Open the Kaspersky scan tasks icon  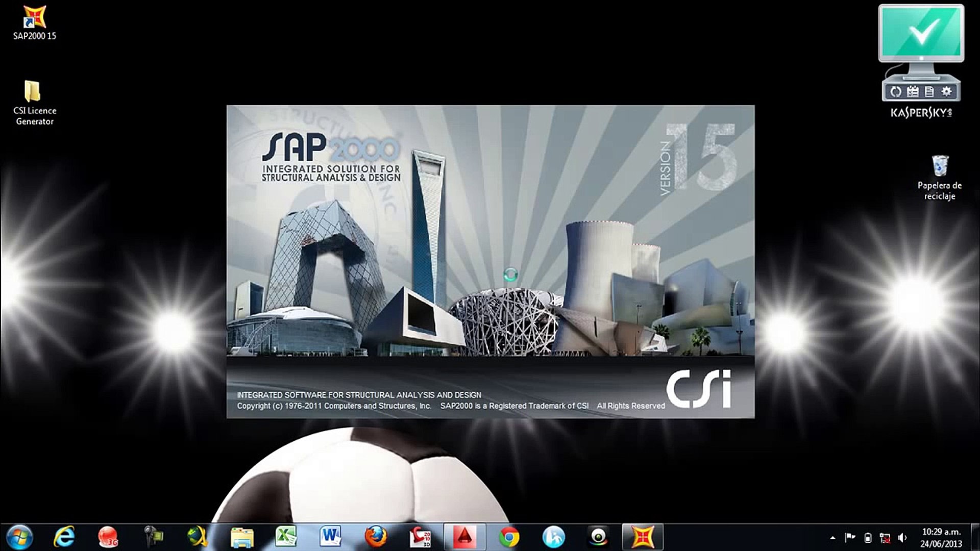point(912,92)
